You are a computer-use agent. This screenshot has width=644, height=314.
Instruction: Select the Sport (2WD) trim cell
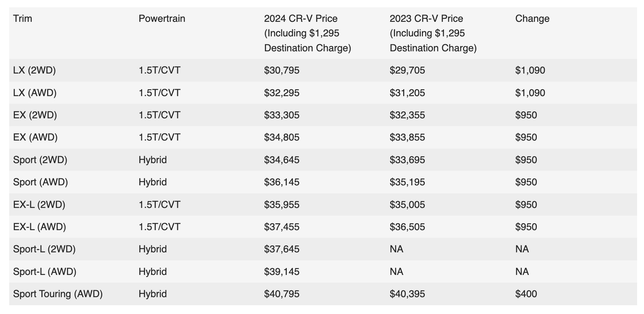40,160
